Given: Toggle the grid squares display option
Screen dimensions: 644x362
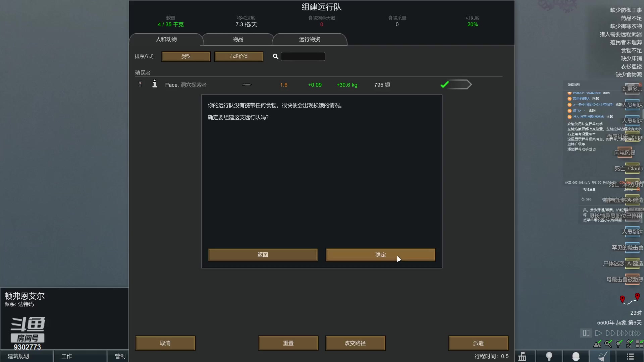Looking at the screenshot, I should [x=639, y=344].
